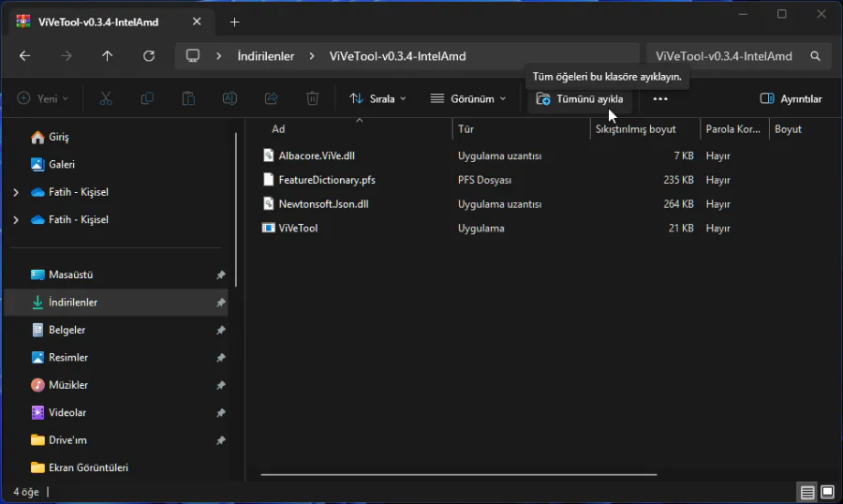This screenshot has width=843, height=504.
Task: Go back to previous folder
Action: [x=24, y=56]
